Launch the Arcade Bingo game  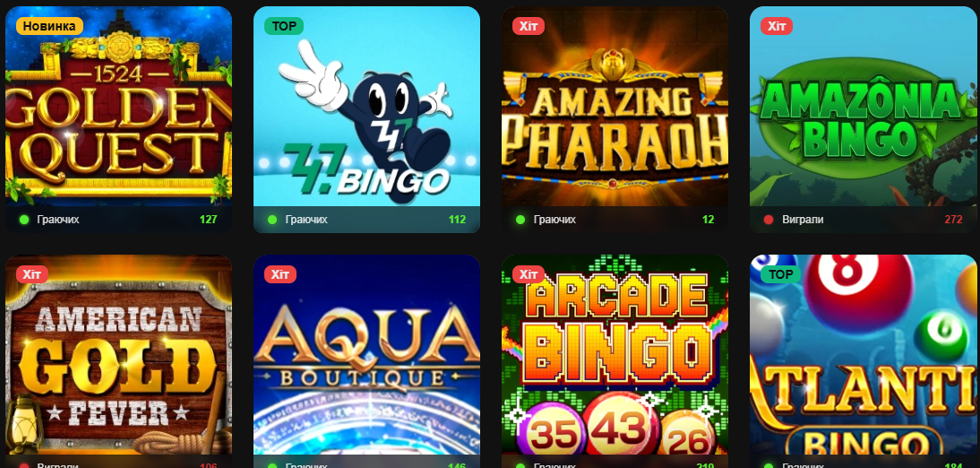pos(615,355)
